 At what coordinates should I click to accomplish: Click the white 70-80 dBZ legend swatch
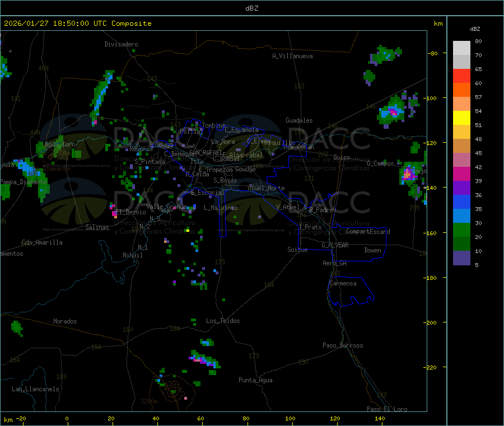[461, 48]
